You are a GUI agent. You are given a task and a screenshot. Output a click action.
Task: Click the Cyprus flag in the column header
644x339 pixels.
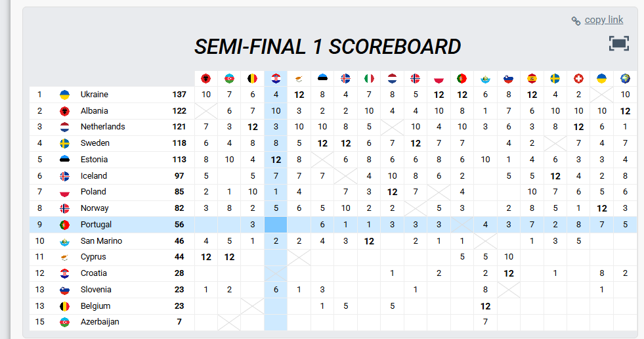299,79
